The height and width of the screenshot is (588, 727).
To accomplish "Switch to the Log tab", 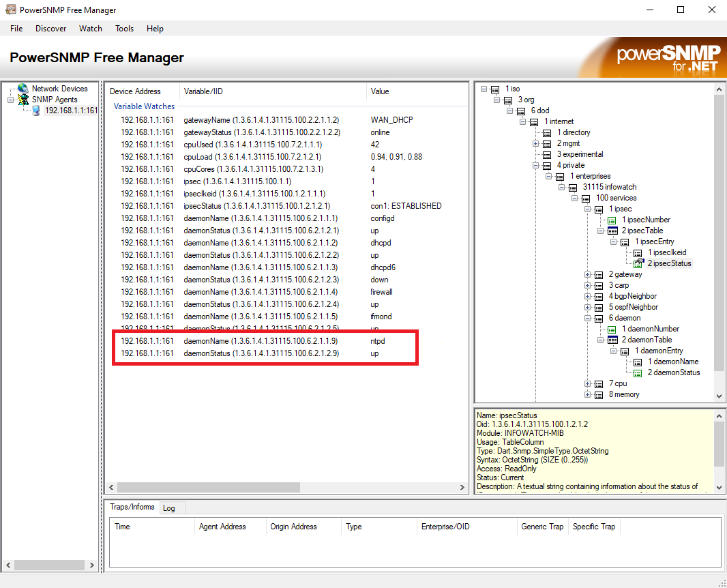I will click(x=168, y=508).
